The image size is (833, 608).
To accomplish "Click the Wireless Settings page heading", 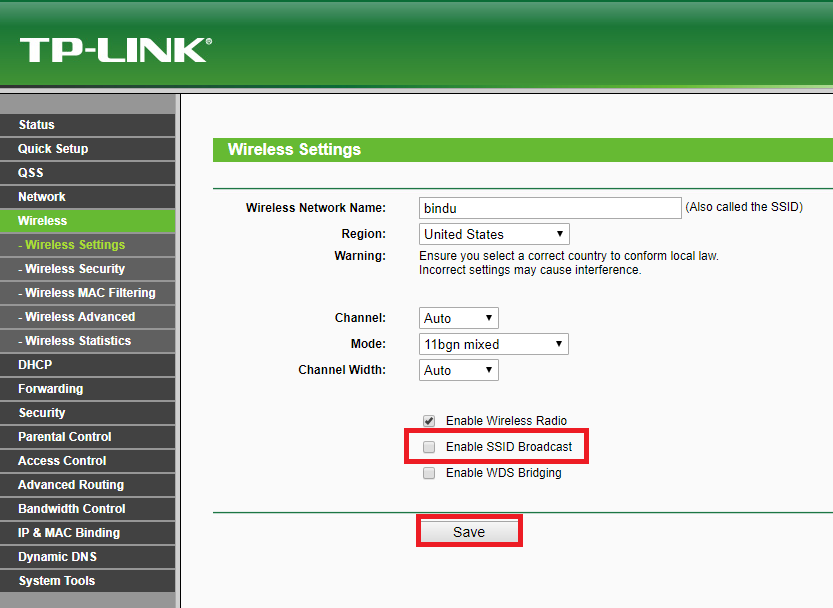I will (294, 149).
